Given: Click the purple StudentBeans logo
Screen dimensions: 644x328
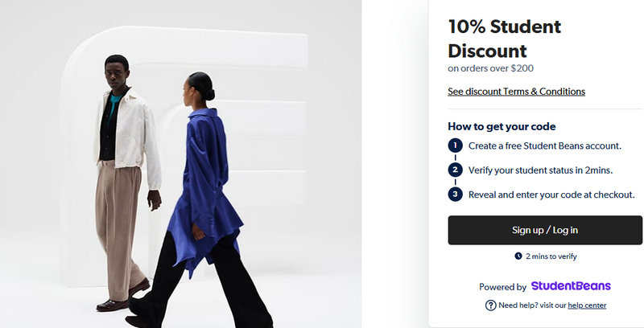Looking at the screenshot, I should pos(571,285).
